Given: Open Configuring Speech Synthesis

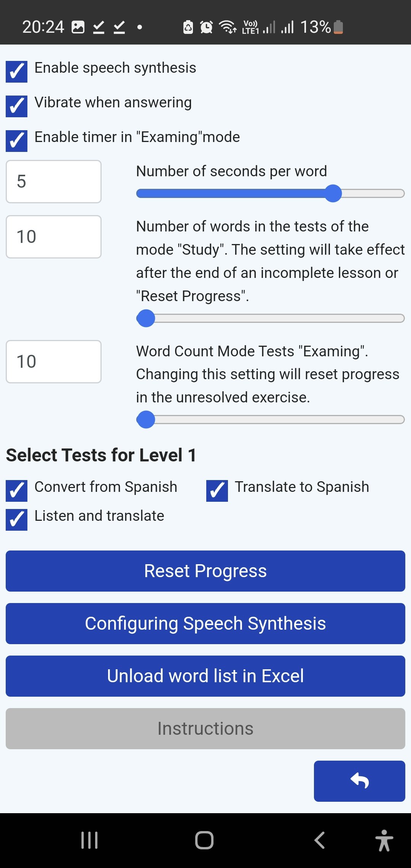Looking at the screenshot, I should tap(205, 624).
